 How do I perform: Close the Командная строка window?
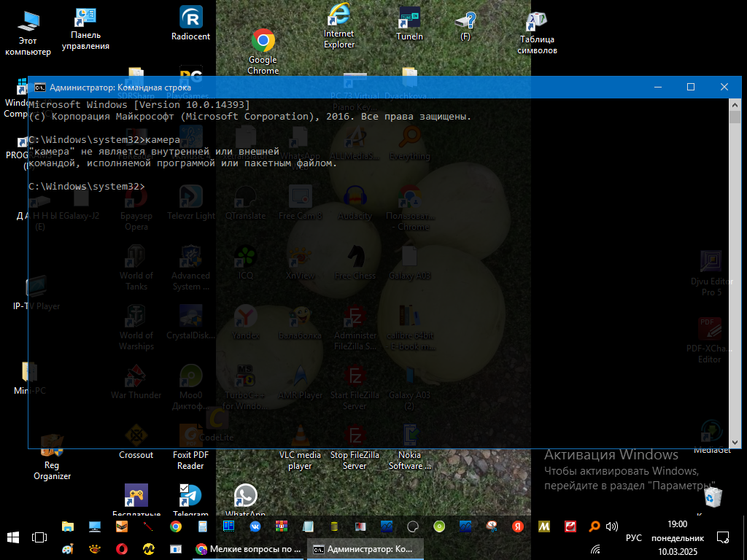724,87
